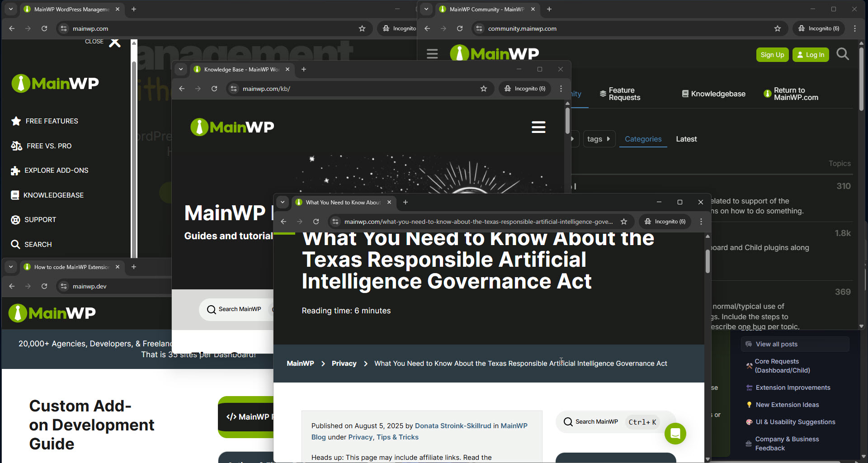
Task: Reload the Knowledge Base page
Action: click(x=214, y=89)
